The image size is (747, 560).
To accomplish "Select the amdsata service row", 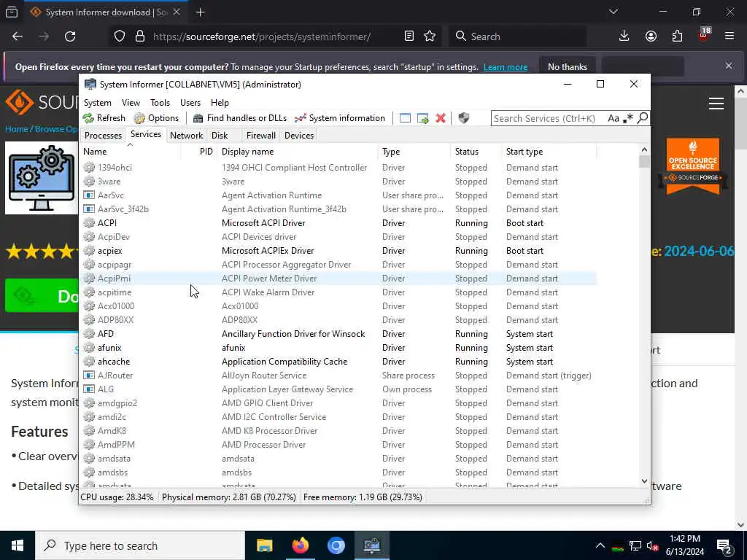I will click(338, 458).
